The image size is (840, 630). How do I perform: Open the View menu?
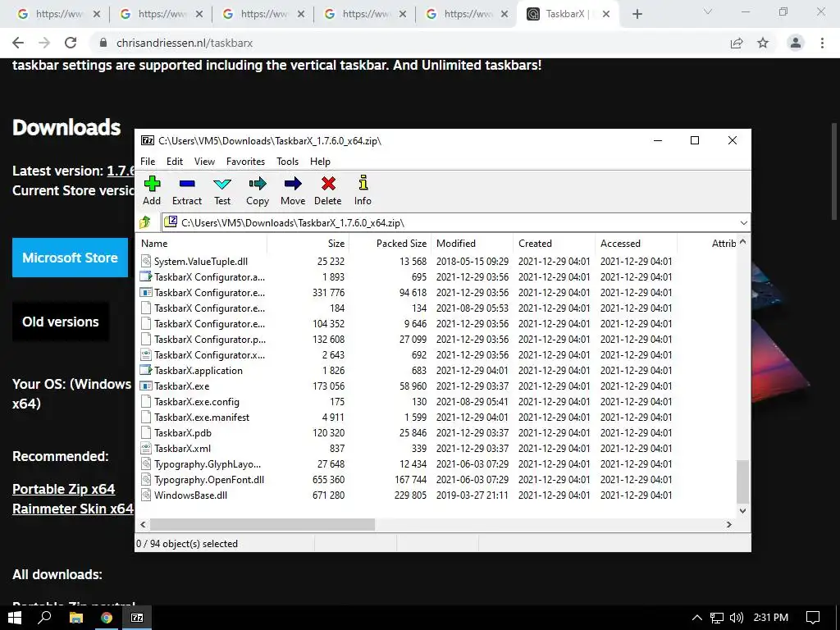pos(204,162)
